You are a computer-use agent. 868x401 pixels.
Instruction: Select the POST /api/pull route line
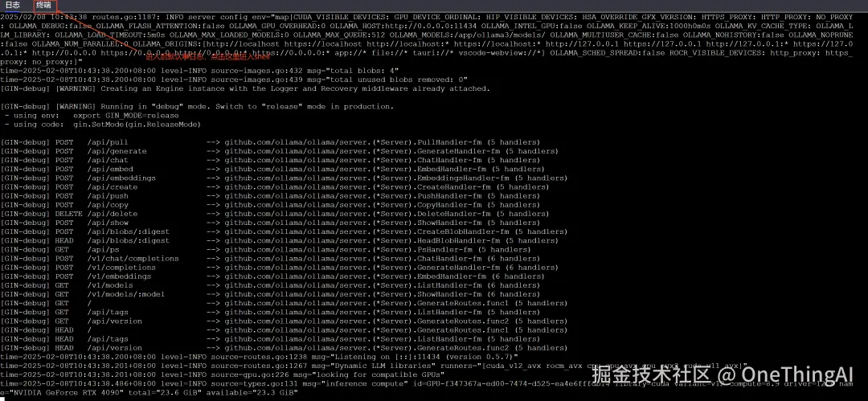(270, 142)
